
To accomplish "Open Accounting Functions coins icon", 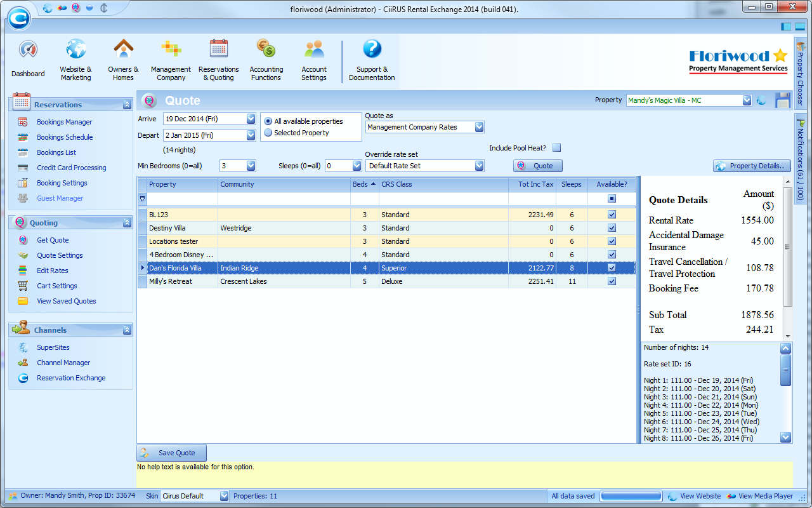I will tap(266, 49).
